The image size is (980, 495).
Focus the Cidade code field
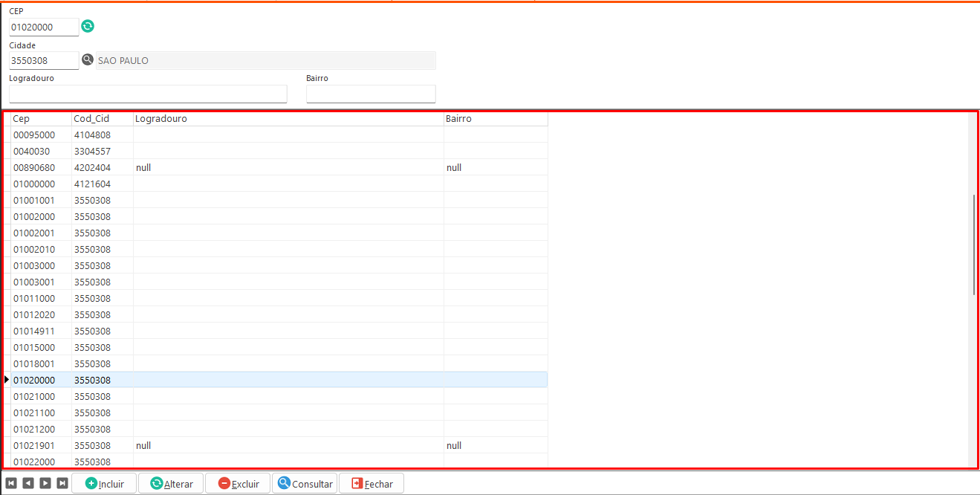[43, 61]
